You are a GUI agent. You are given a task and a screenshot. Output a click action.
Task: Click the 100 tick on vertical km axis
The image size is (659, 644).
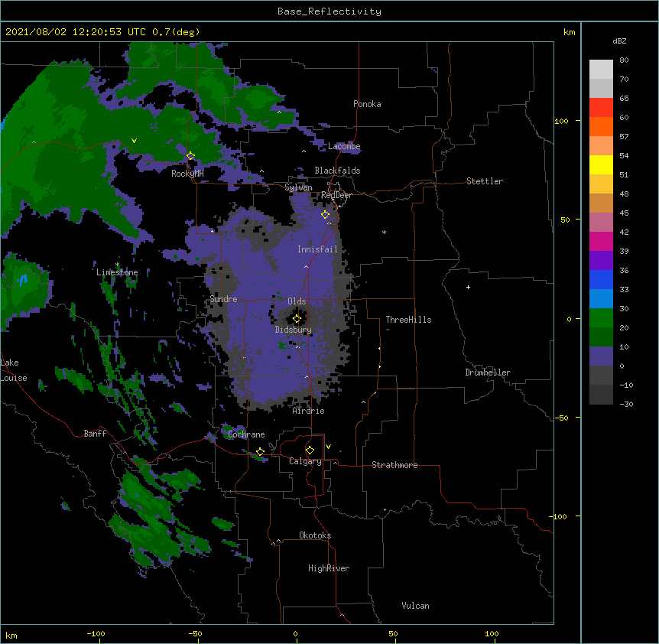tap(561, 121)
